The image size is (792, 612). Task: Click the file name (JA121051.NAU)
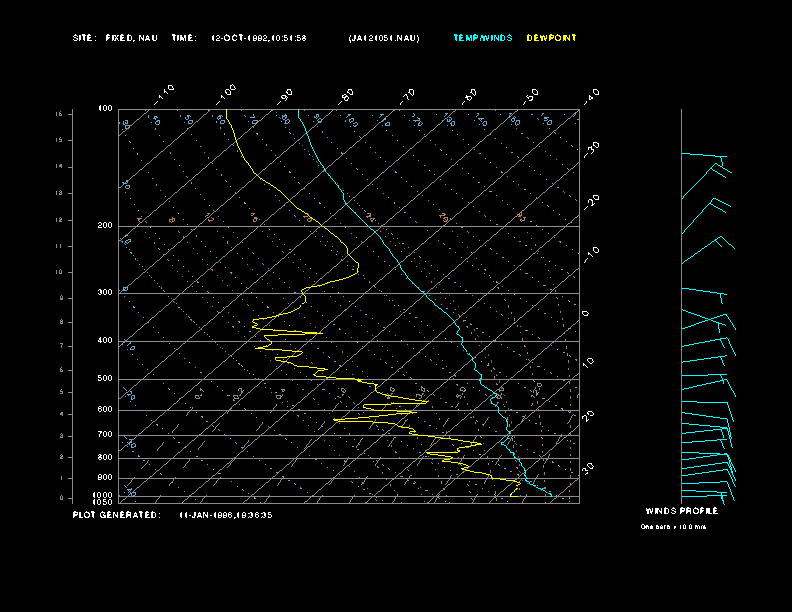tap(384, 38)
